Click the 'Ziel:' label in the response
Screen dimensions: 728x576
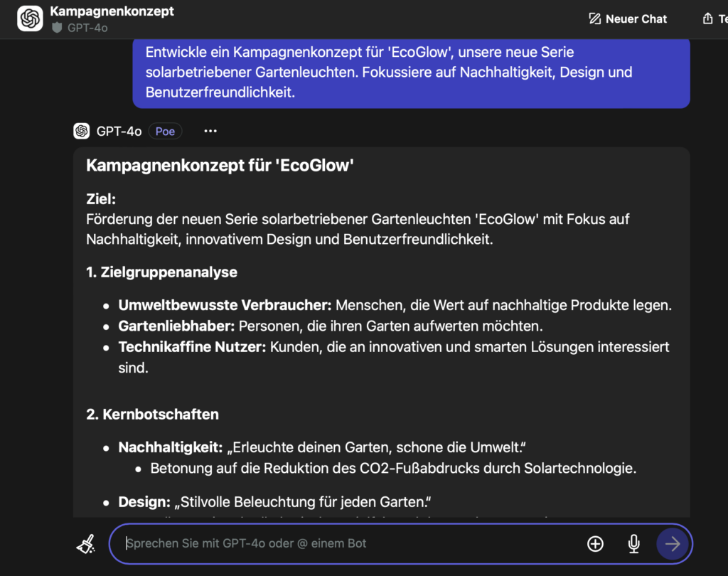click(x=101, y=201)
